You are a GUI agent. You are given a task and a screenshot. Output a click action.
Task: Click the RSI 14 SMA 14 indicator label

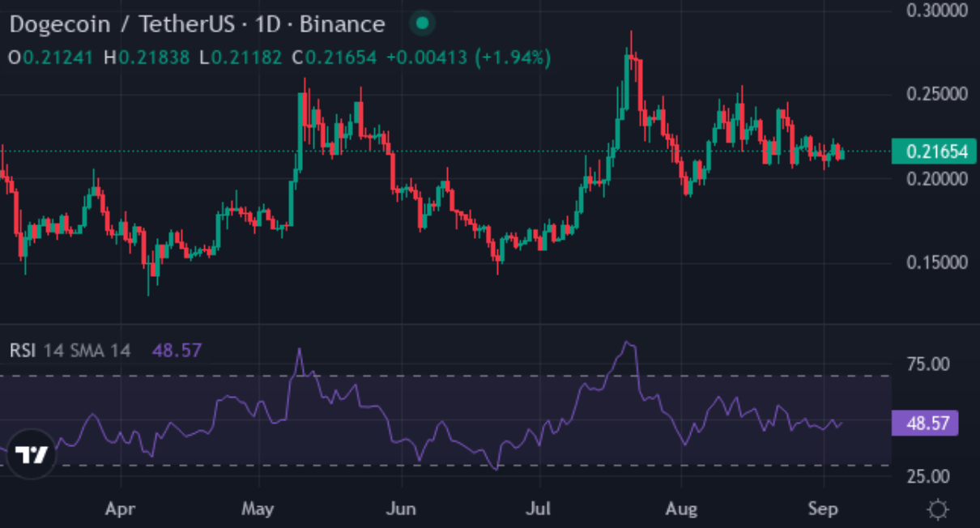[x=70, y=351]
